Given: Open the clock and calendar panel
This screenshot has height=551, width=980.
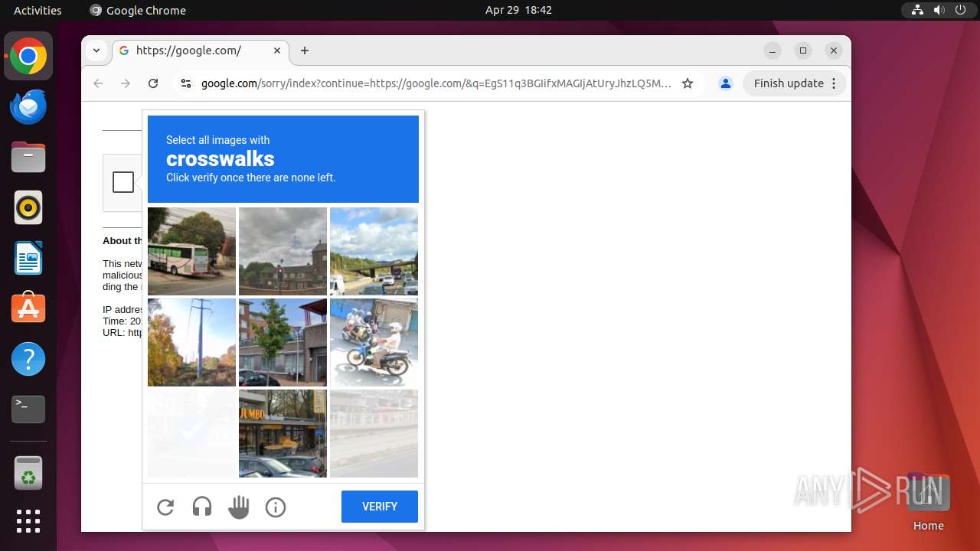Looking at the screenshot, I should pyautogui.click(x=518, y=10).
